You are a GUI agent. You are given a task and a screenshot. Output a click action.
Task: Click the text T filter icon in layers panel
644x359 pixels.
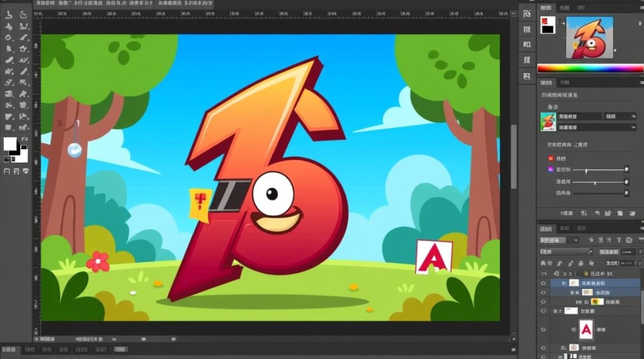point(618,240)
